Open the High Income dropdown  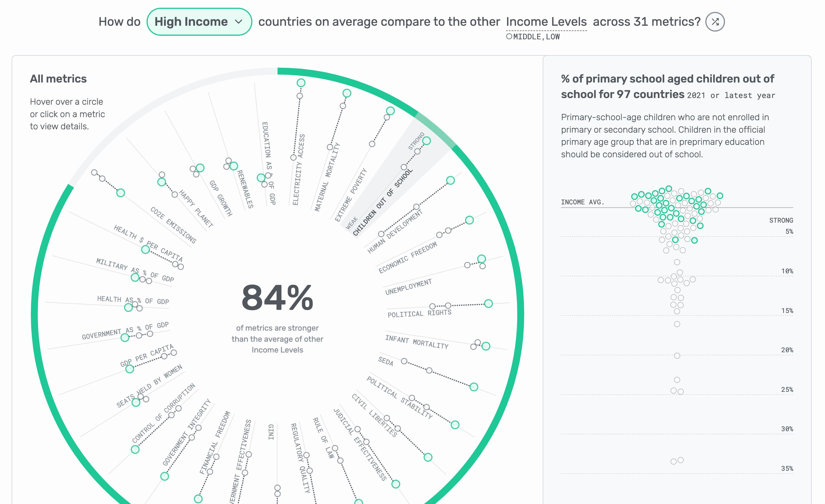coord(199,22)
